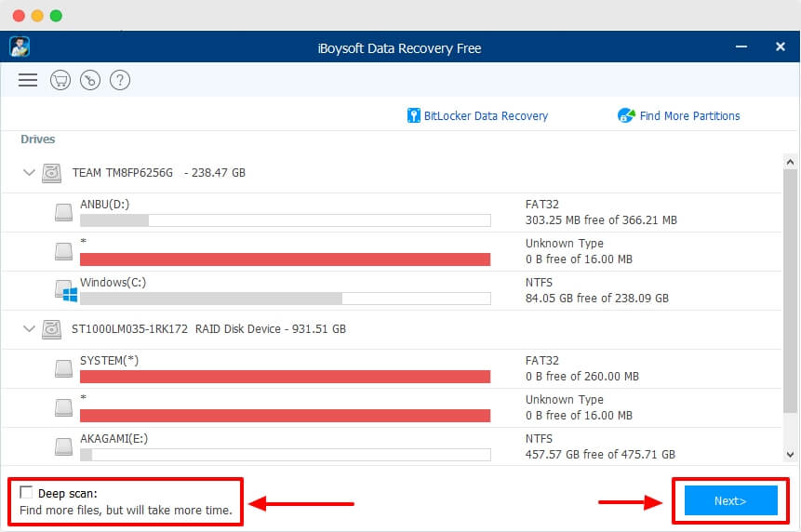
Task: Click 'TEAM TM8FP6256G - 238.47 GB' disk name
Action: [159, 173]
